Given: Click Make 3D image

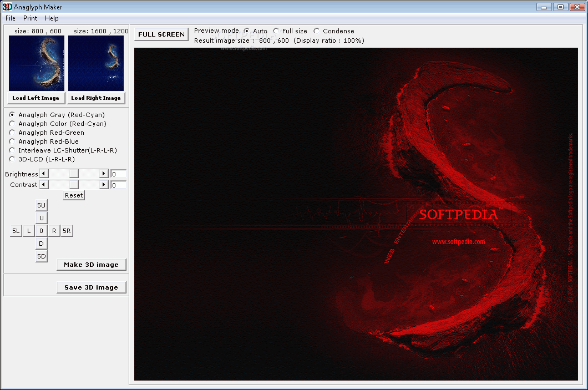Looking at the screenshot, I should (x=91, y=265).
